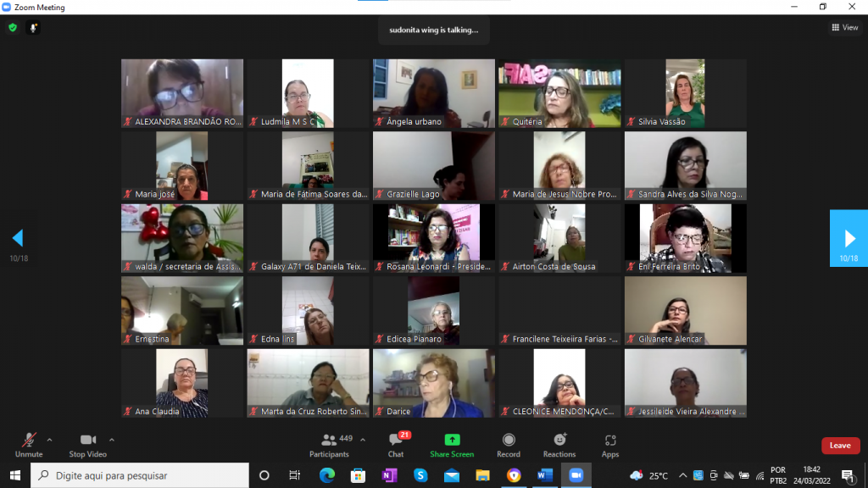Toggle the muted mic indicator at top left
The image size is (868, 488).
tap(34, 27)
